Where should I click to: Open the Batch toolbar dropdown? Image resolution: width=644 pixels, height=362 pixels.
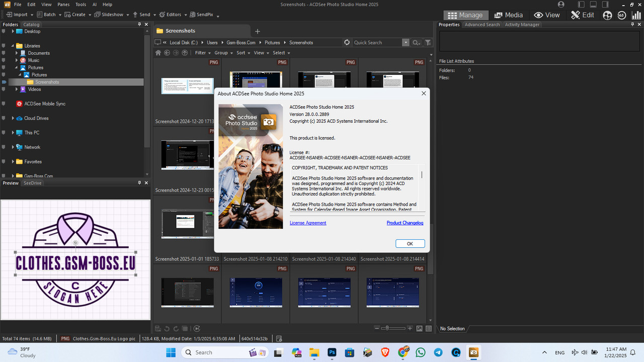click(49, 15)
